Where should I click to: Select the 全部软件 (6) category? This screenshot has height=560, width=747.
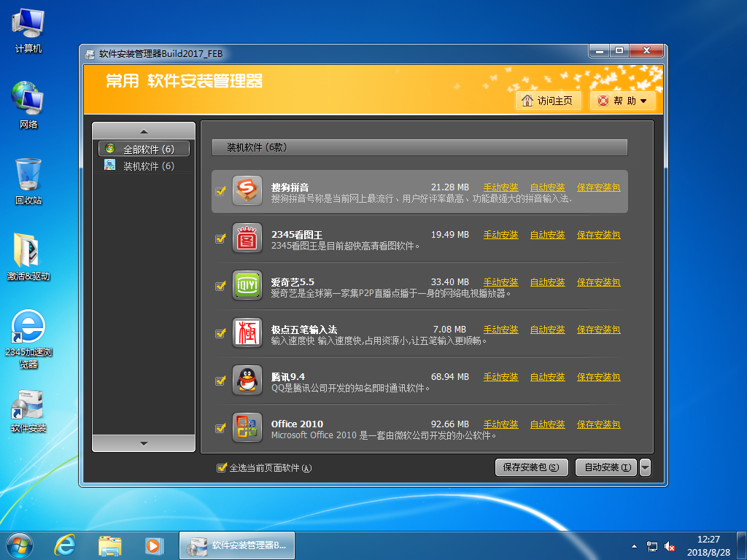144,149
